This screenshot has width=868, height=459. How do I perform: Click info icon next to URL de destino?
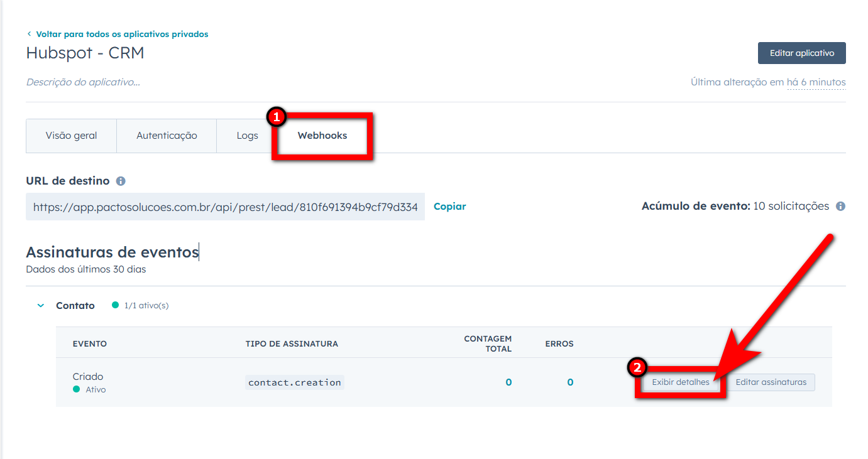pos(121,181)
